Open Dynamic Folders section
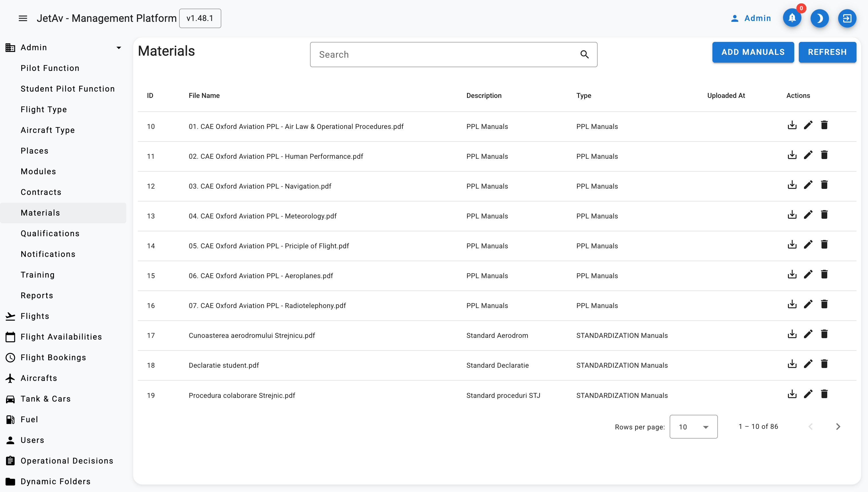 click(55, 481)
